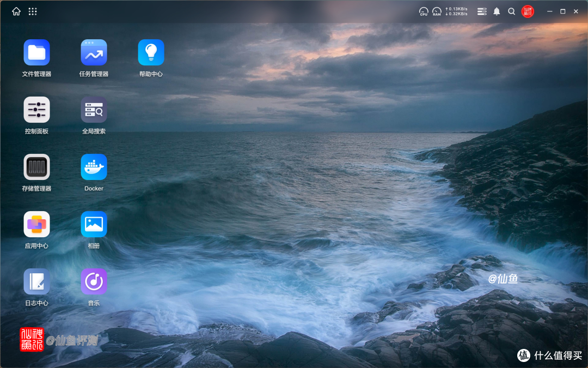This screenshot has width=588, height=368.
Task: Go to the home desktop icon
Action: tap(16, 11)
